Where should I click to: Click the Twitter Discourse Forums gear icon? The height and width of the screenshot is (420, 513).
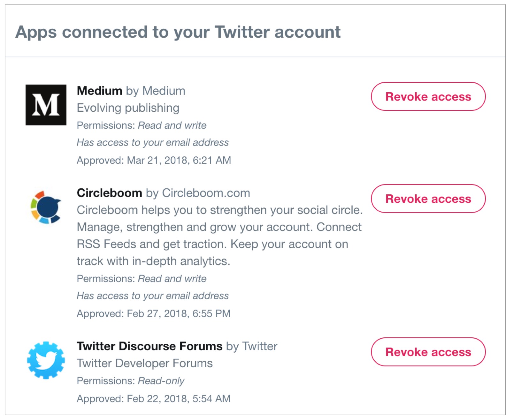[46, 360]
